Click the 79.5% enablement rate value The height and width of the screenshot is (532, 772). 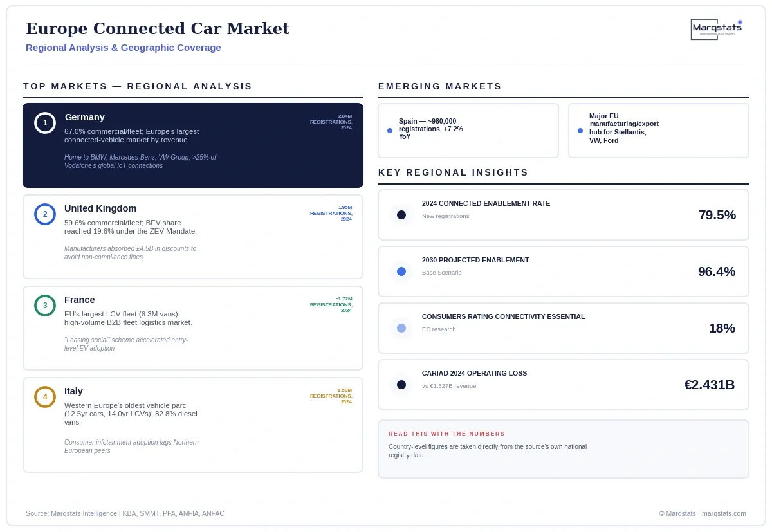pos(717,215)
